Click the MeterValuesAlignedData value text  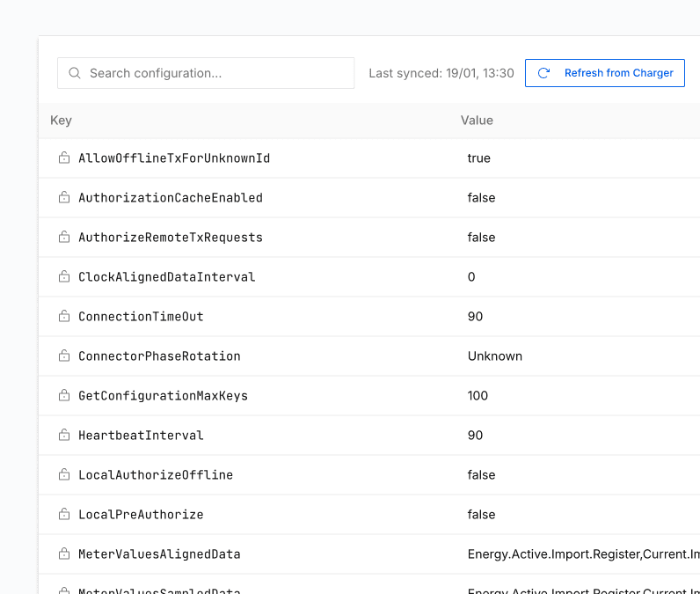pyautogui.click(x=584, y=554)
